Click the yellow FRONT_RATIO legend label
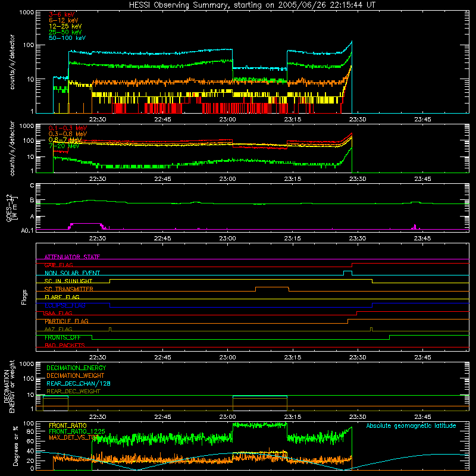The image size is (476, 476). click(68, 425)
